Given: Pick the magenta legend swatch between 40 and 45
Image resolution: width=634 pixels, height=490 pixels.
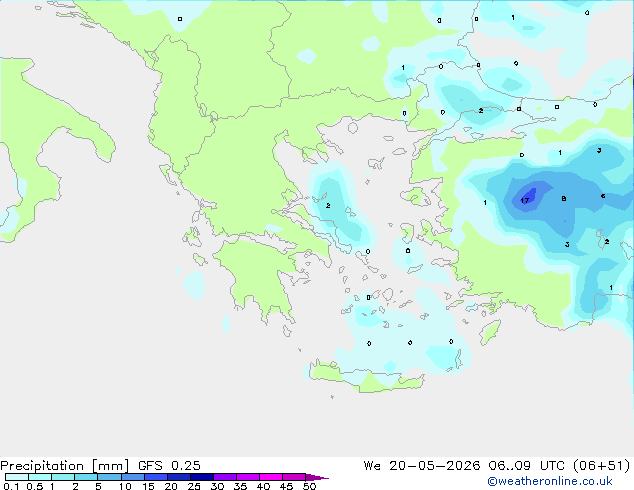Looking at the screenshot, I should 271,477.
